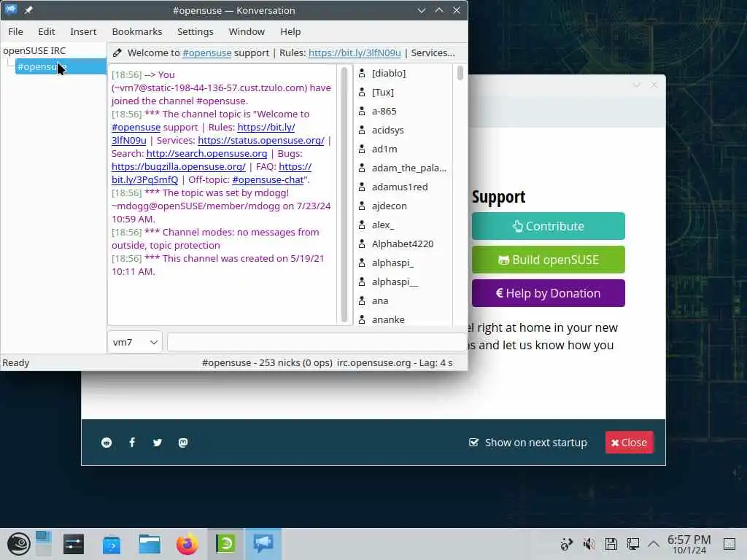
Task: Switch to the openSUSE Welcome taskbar entry
Action: [225, 544]
